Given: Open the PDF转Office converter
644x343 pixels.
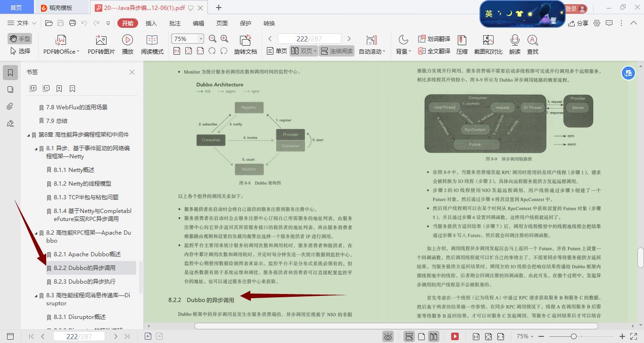Looking at the screenshot, I should click(61, 45).
